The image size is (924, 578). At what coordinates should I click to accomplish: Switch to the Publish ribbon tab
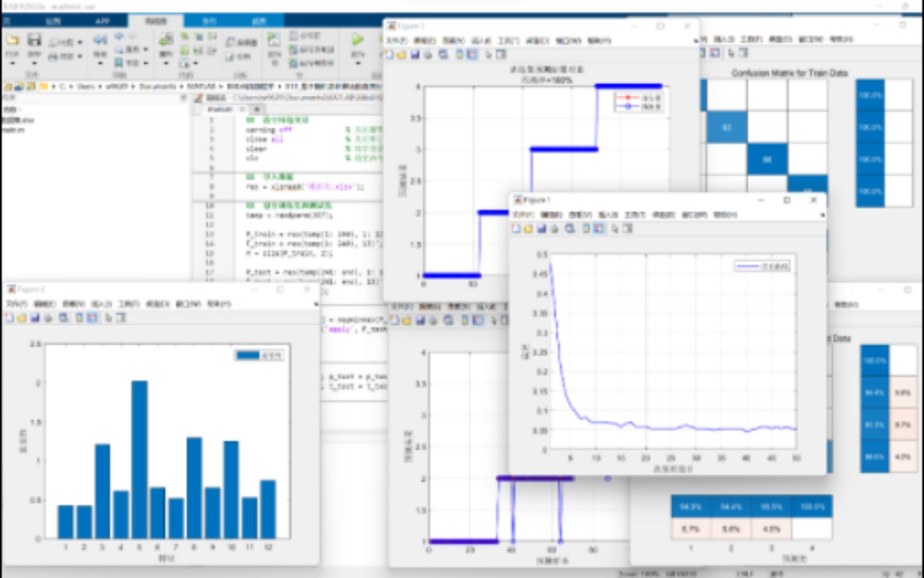pos(209,21)
